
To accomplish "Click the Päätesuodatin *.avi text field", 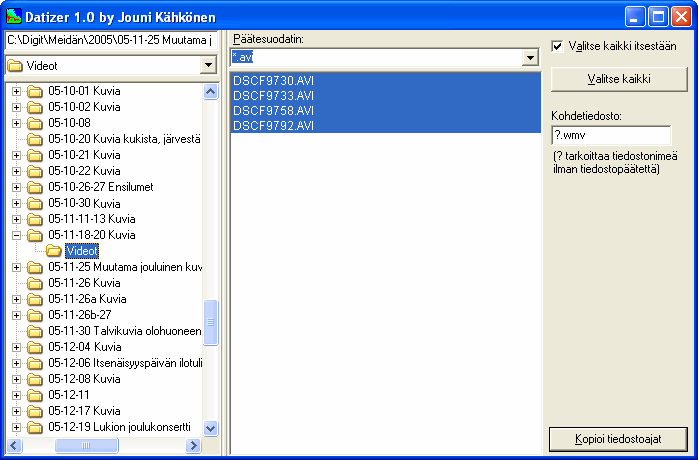I will pos(377,58).
